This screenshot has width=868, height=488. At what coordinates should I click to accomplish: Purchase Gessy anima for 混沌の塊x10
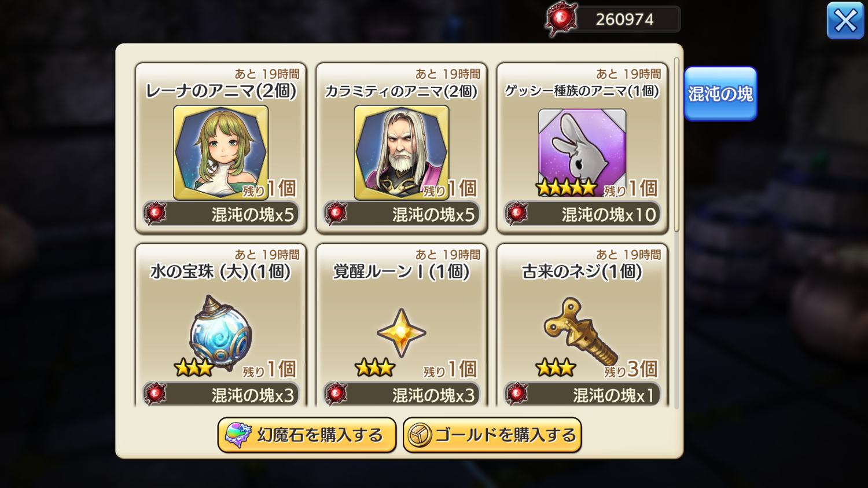582,214
